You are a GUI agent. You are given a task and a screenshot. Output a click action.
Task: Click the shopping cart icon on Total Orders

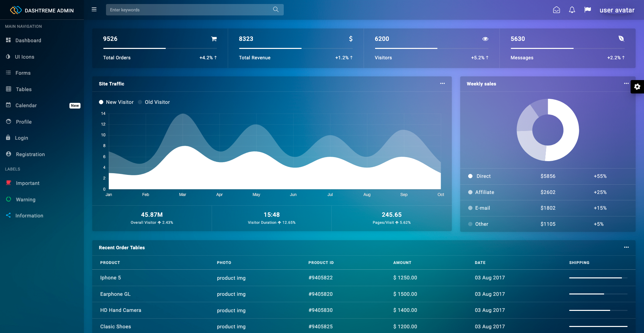(214, 39)
